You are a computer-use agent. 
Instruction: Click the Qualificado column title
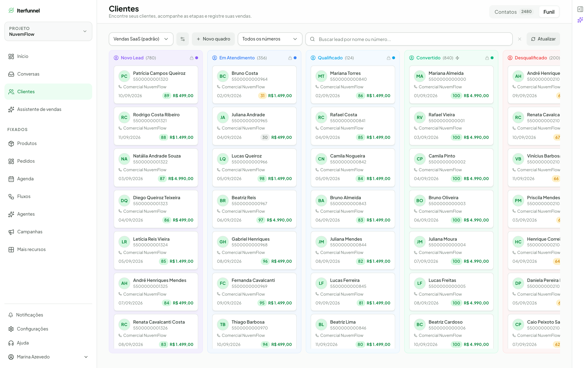(330, 58)
